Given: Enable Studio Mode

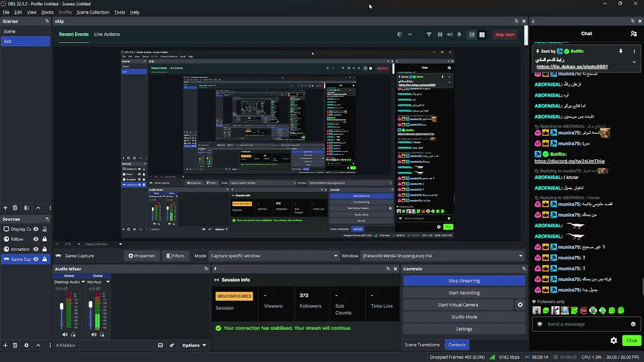Looking at the screenshot, I should coord(464,317).
